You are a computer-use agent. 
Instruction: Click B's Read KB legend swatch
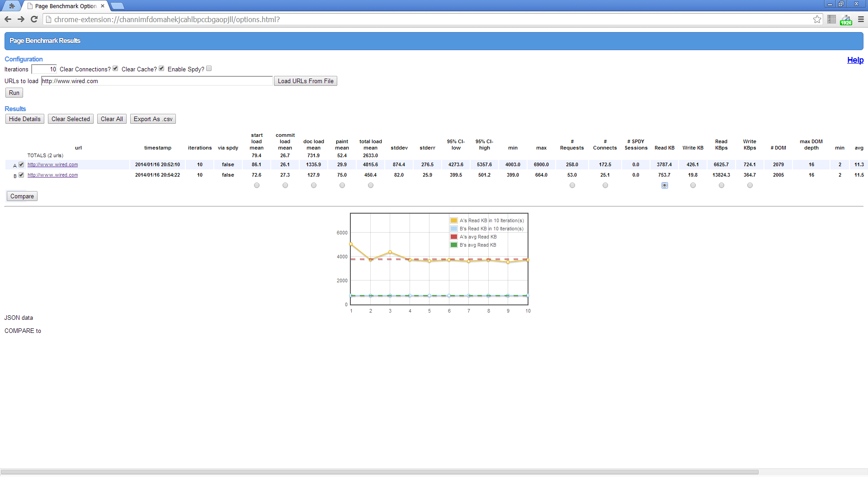(x=454, y=229)
